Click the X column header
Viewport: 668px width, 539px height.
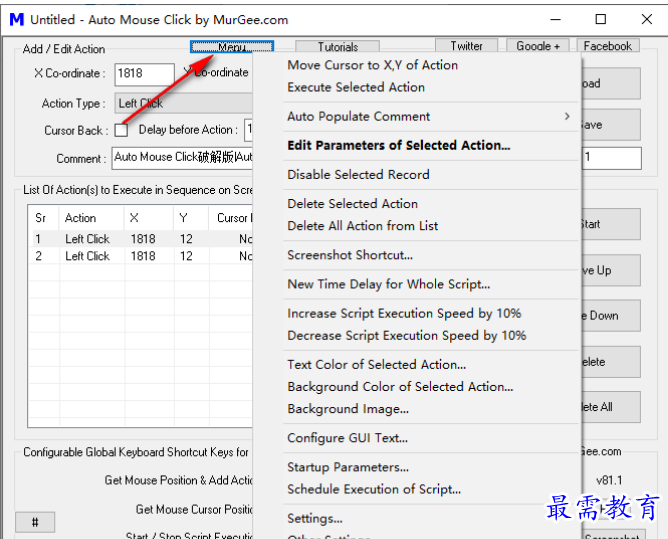[x=149, y=218]
